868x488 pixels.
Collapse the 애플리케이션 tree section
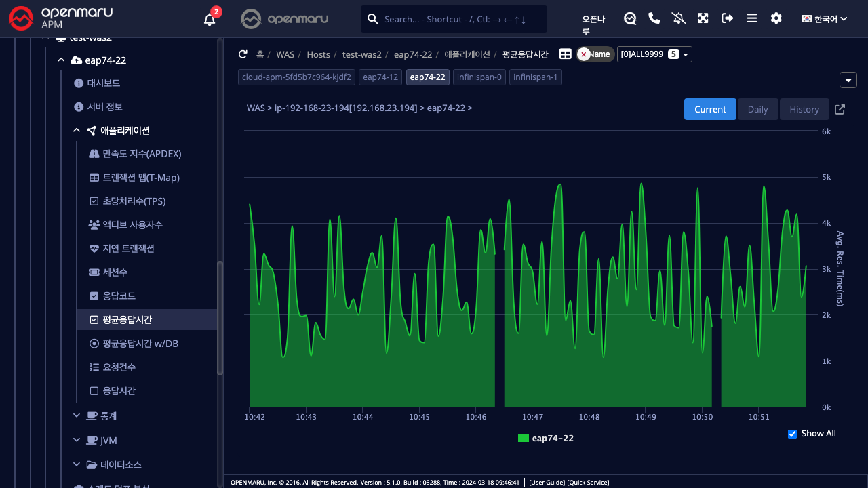77,131
